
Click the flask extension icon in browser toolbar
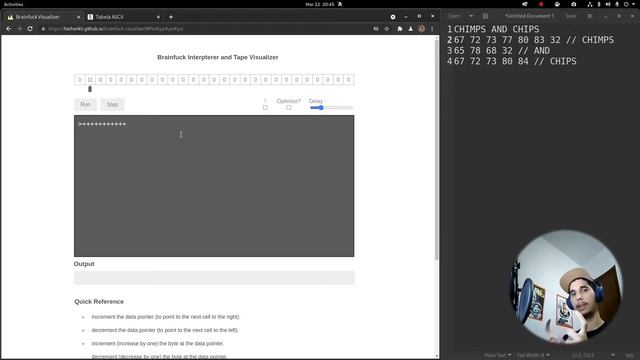(x=411, y=29)
